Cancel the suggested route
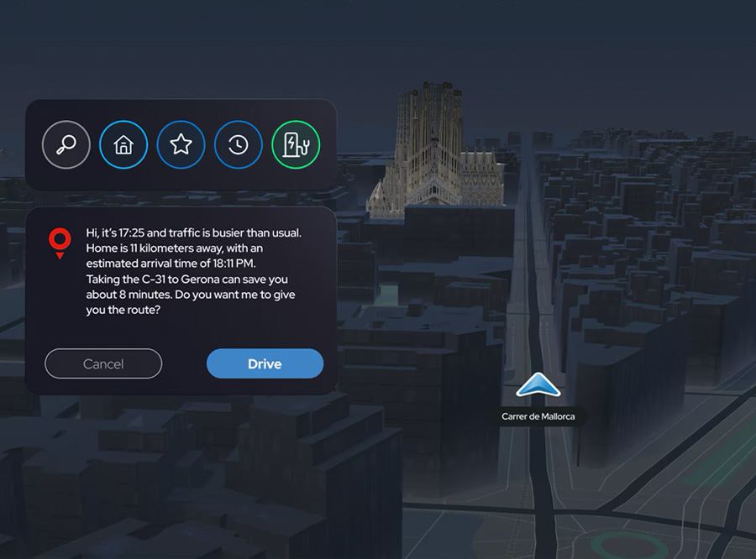756x559 pixels. click(103, 363)
